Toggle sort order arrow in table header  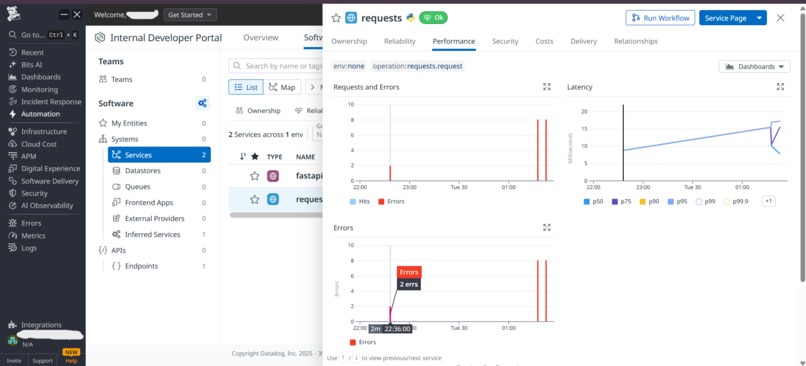point(243,156)
